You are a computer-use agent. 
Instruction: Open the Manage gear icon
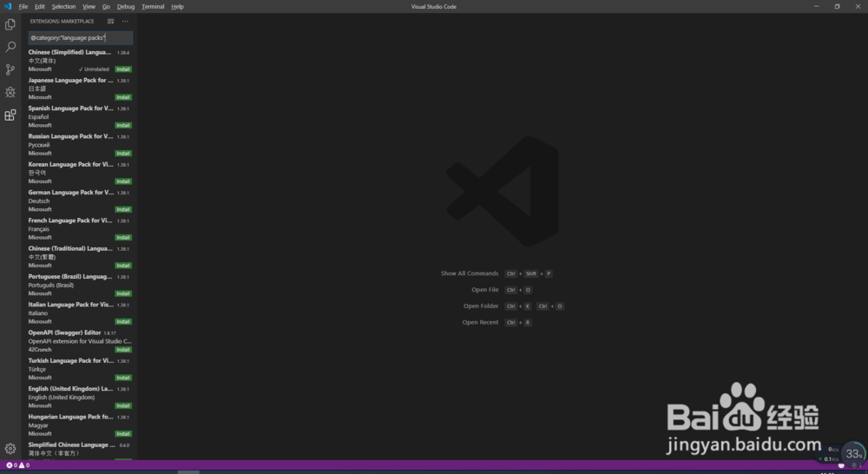(x=10, y=449)
